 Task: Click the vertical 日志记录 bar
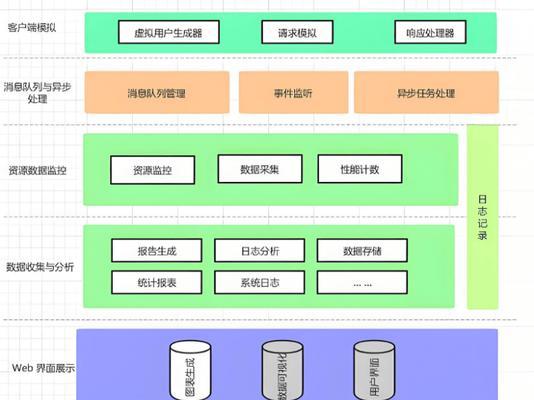[x=483, y=217]
